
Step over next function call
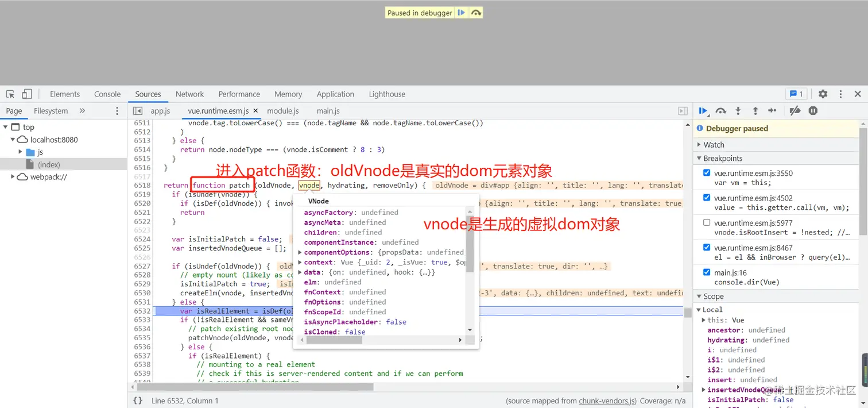click(721, 111)
